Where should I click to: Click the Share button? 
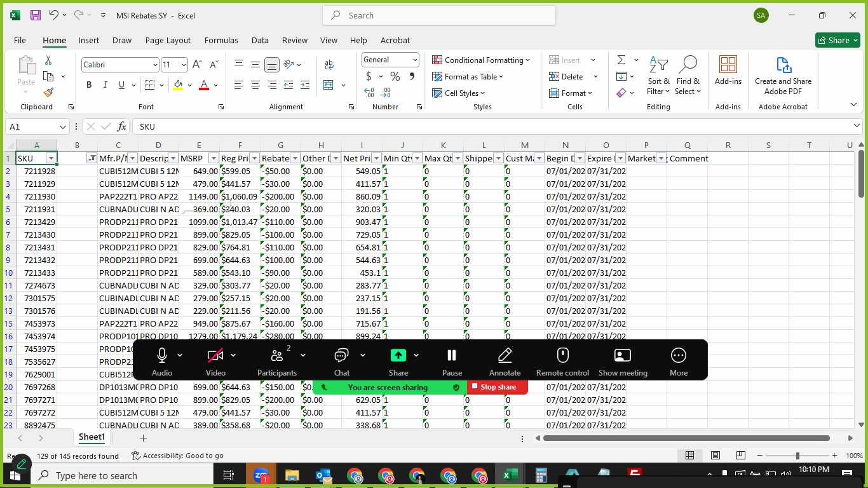tap(837, 40)
